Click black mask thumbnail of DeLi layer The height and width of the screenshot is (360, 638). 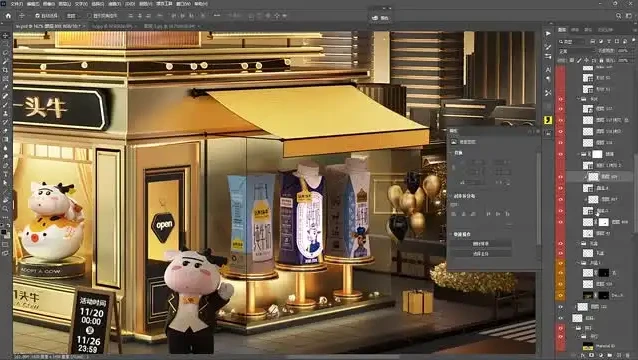[x=603, y=295]
